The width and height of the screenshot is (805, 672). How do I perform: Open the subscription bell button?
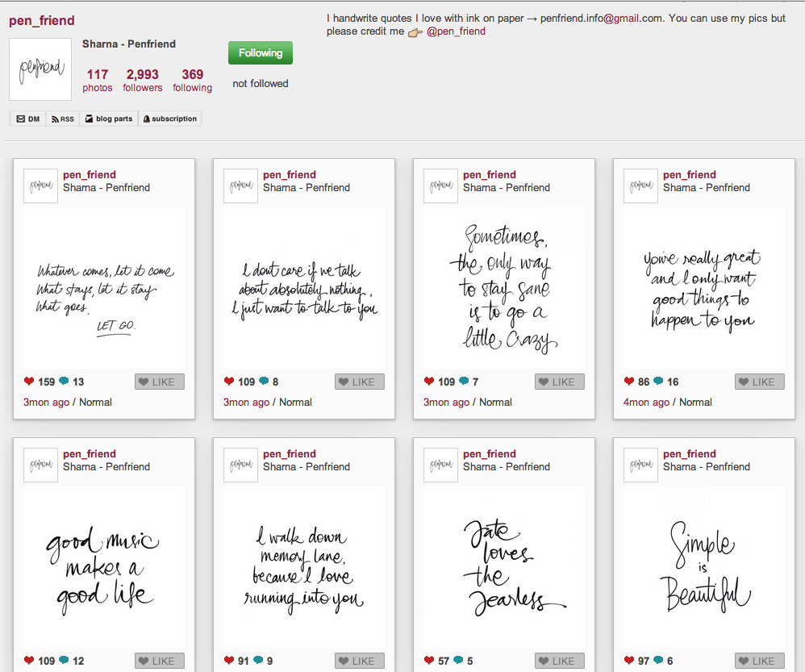[170, 119]
